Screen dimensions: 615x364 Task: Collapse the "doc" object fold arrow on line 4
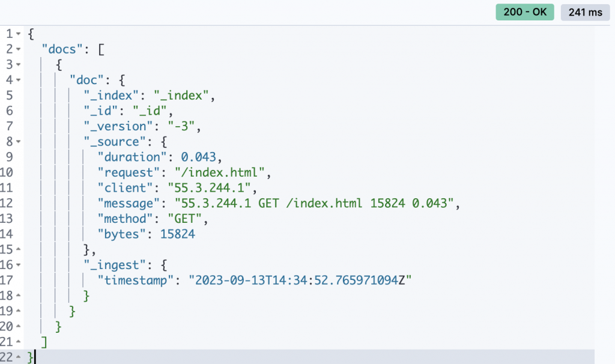point(19,80)
